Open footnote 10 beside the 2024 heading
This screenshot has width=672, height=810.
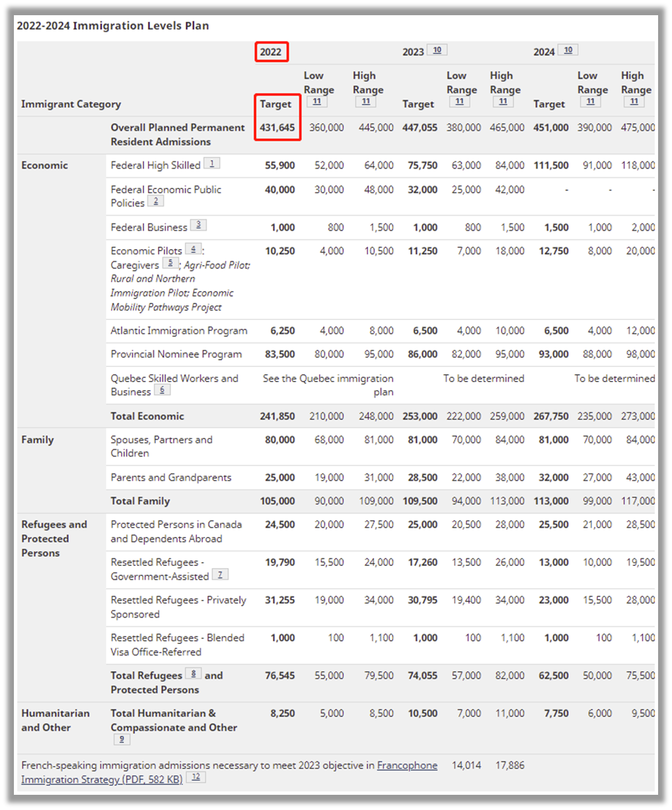568,50
